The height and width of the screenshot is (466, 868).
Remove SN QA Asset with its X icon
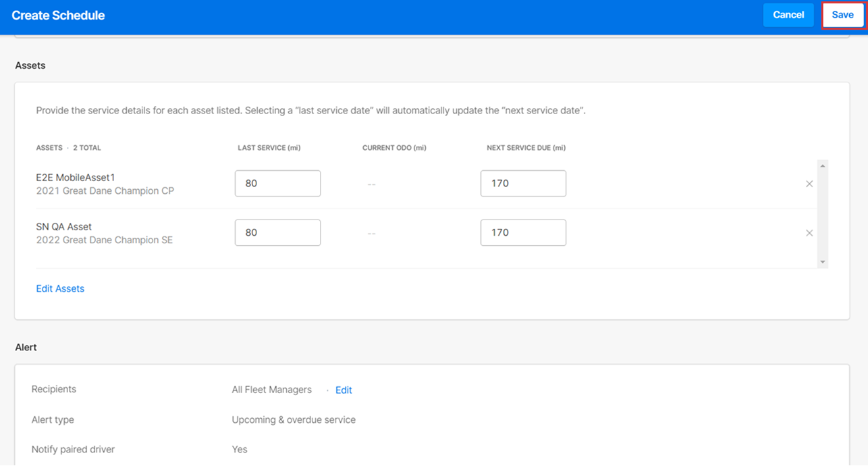(809, 233)
